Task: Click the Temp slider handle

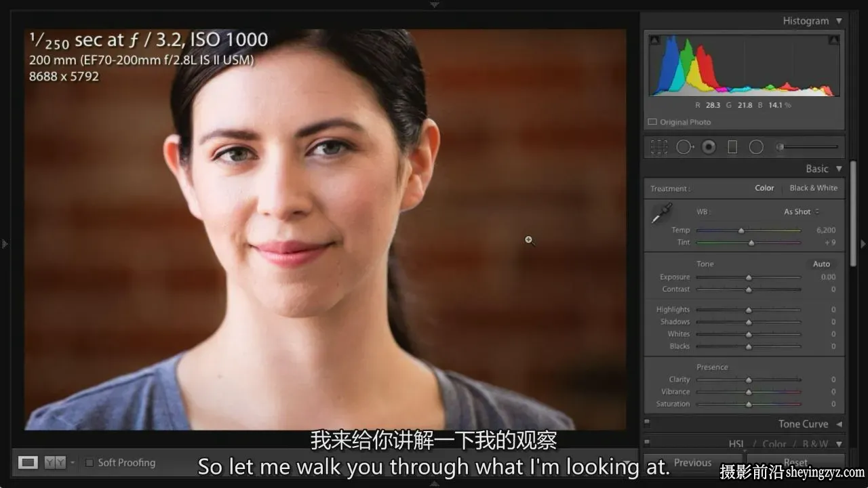Action: point(741,230)
